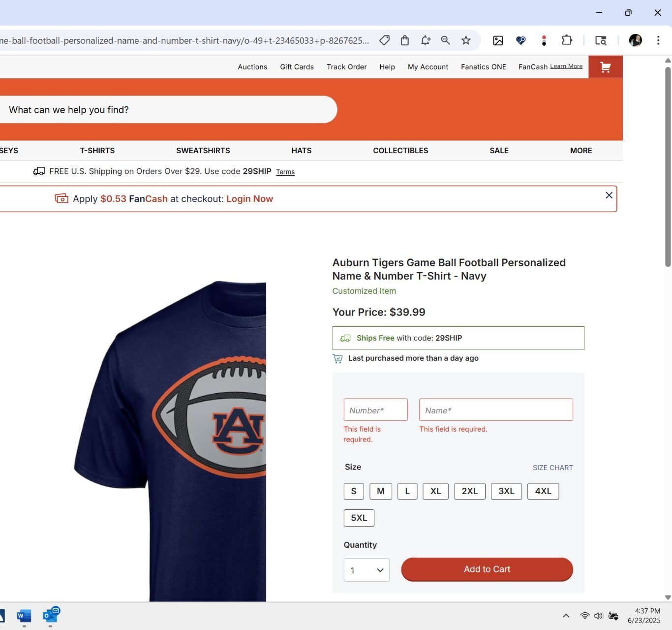Viewport: 672px width, 630px height.
Task: Dismiss the FanCash banner with X
Action: click(x=609, y=195)
